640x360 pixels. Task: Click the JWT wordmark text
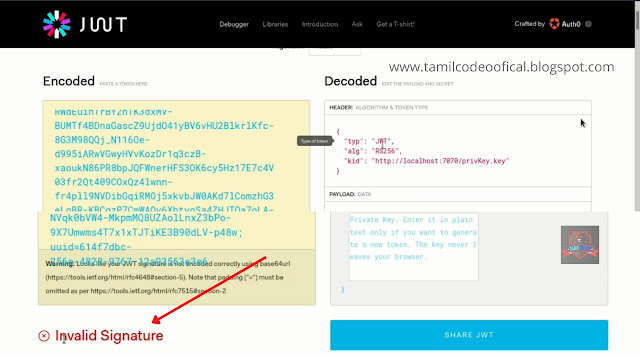(104, 24)
